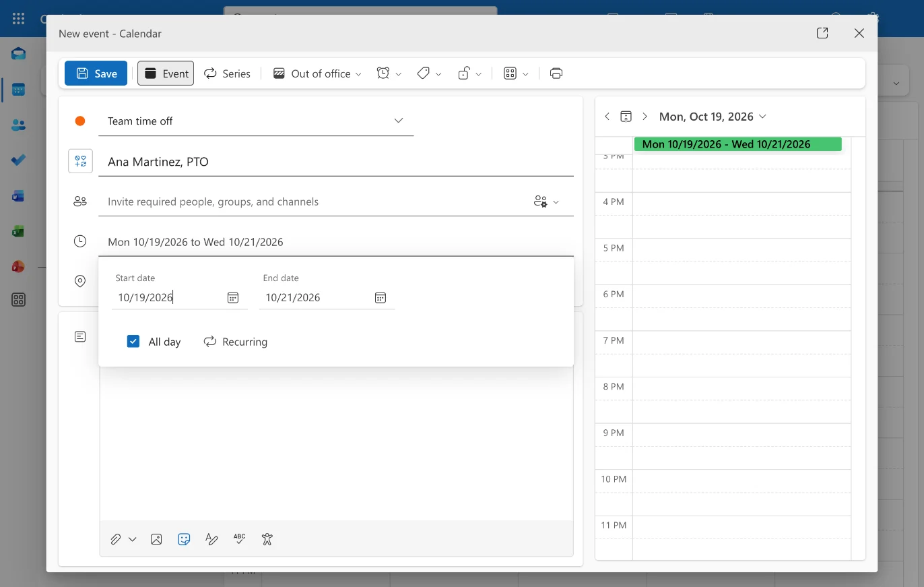Open Mail in the left sidebar
The height and width of the screenshot is (587, 924).
[x=18, y=53]
